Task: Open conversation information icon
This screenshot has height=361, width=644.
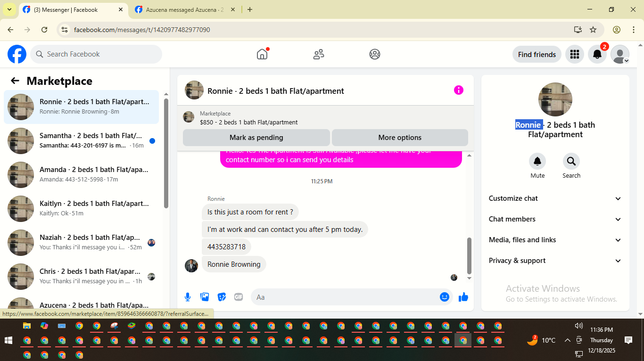Action: point(459,90)
